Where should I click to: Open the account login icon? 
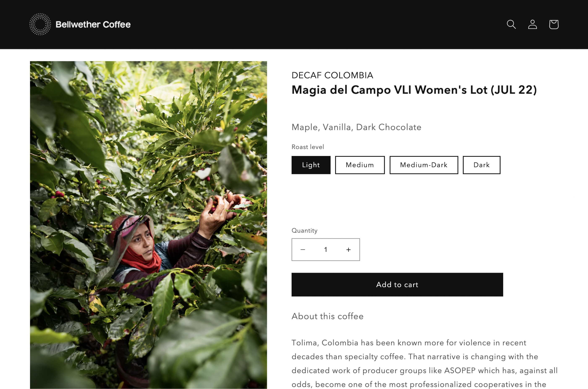532,24
